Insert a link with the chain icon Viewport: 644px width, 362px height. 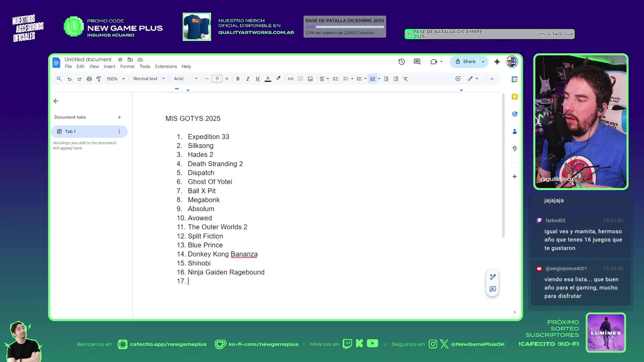click(x=290, y=79)
